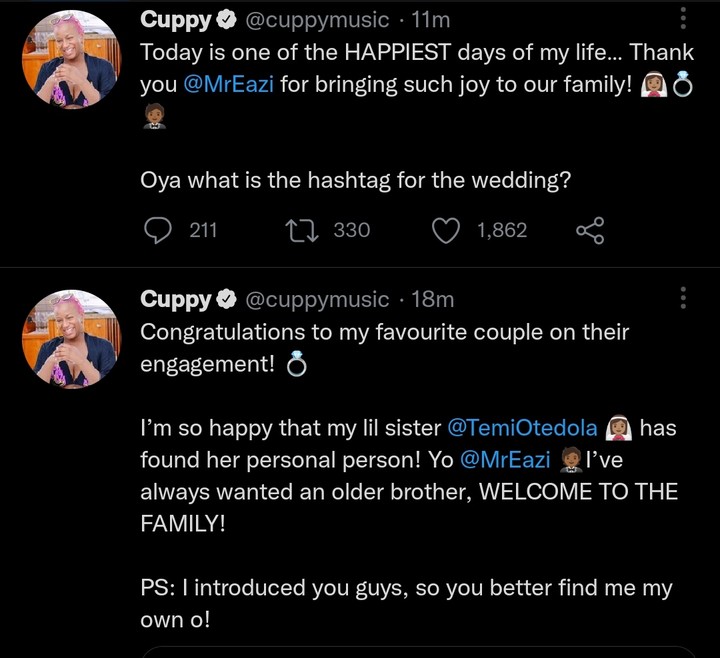Open @MrEazi mention in the engagement tweet
Screen dimensions: 720x658
[506, 460]
